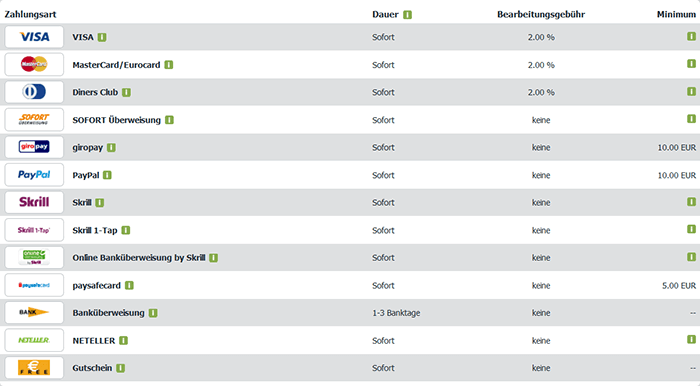Choose the Diners Club logo
The image size is (700, 386).
tap(34, 92)
